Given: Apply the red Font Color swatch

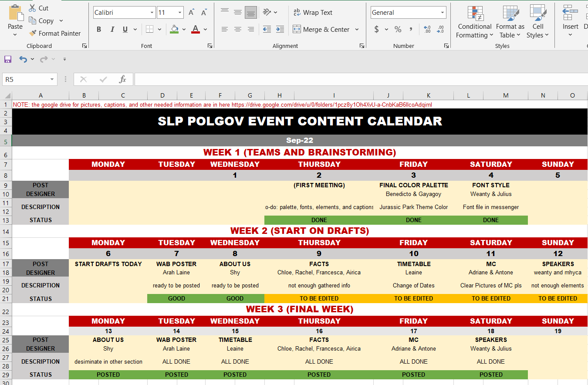Looking at the screenshot, I should 196,29.
